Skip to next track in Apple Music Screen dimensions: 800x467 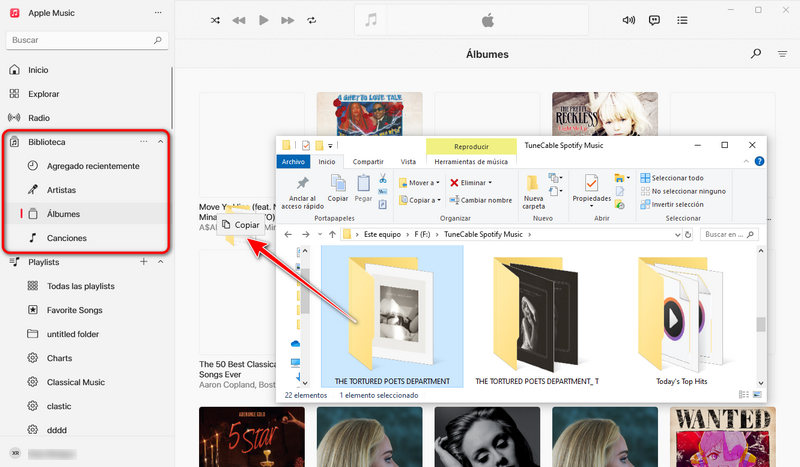(288, 20)
